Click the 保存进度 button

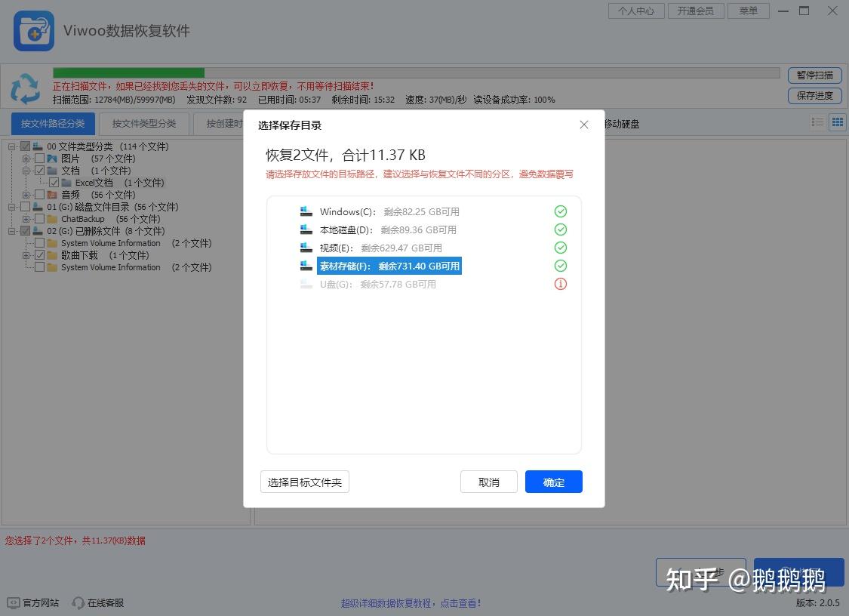tap(815, 95)
